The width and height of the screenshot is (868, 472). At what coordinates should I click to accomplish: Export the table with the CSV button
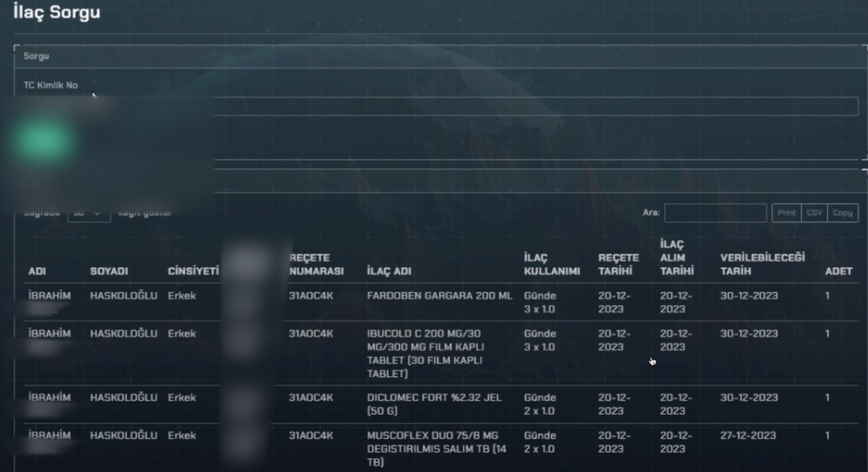814,213
